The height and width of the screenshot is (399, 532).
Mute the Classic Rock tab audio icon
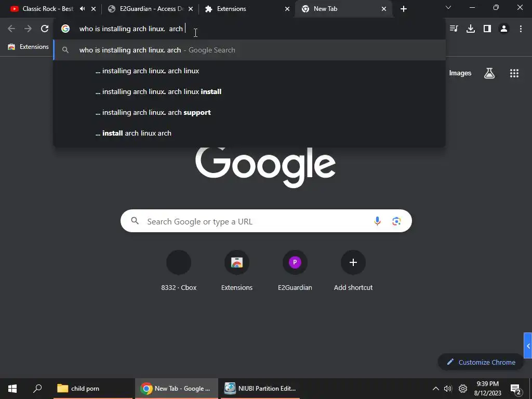[83, 9]
